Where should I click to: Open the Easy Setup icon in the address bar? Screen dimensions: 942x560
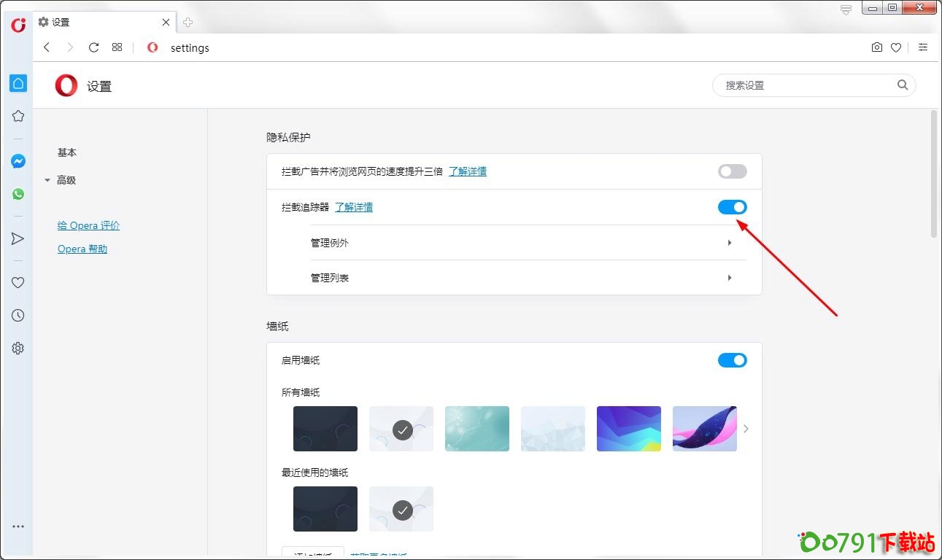pos(923,47)
